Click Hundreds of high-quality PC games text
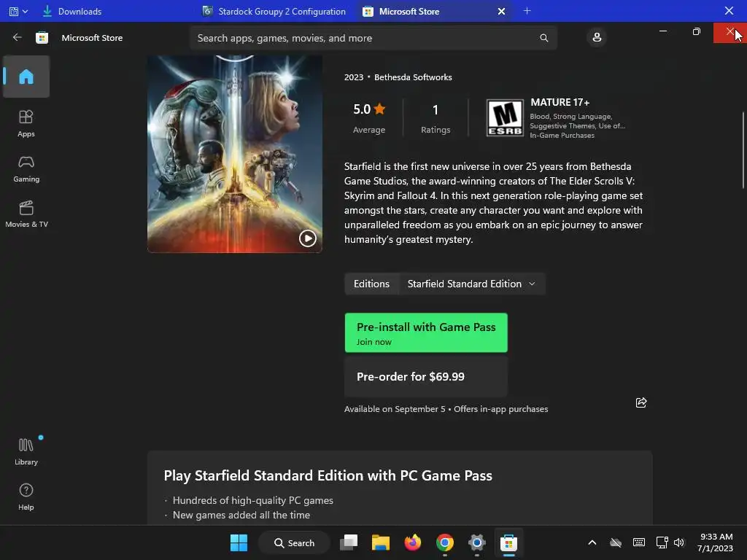This screenshot has width=747, height=560. 252,500
